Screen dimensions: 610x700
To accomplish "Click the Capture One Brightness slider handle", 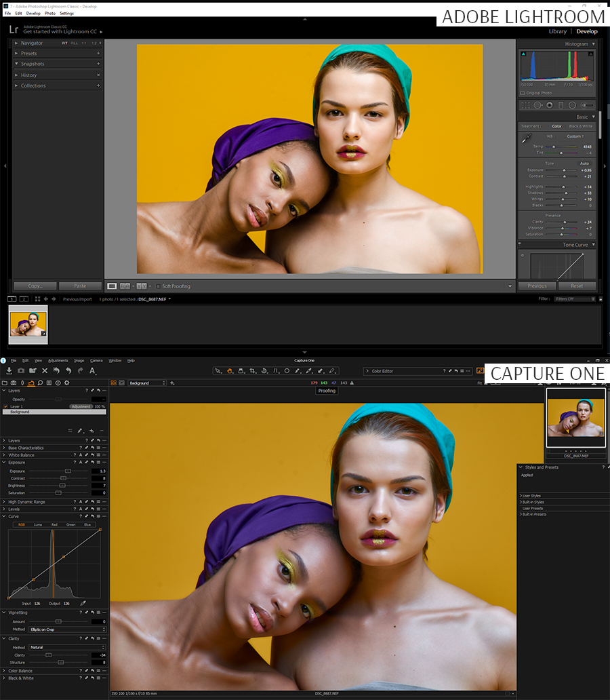I will (x=62, y=486).
